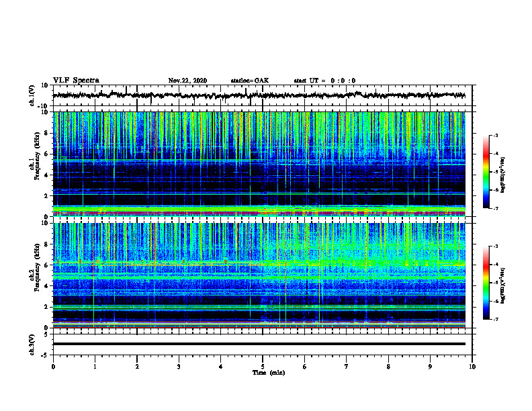Click the ch.3 flat black trace line
Image resolution: width=532 pixels, height=411 pixels.
click(x=259, y=344)
